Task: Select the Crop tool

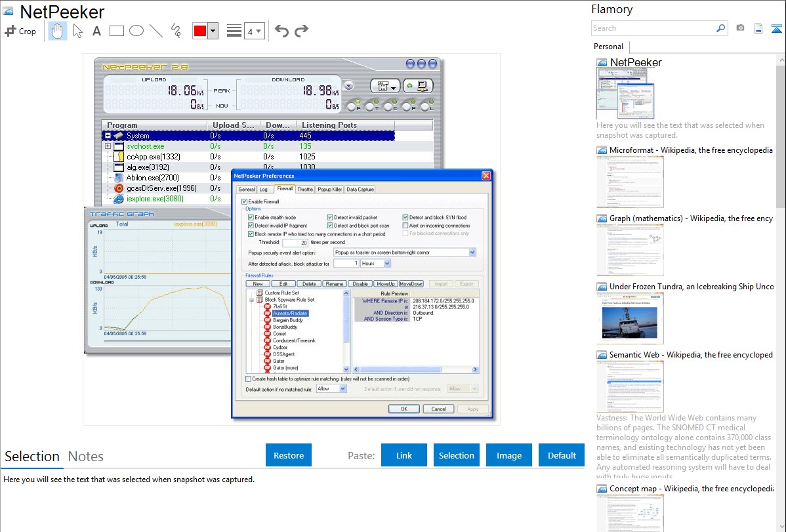Action: (x=20, y=31)
